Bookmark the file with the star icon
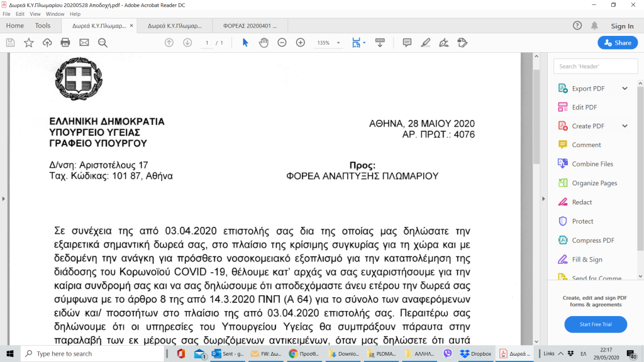This screenshot has height=362, width=644. [x=29, y=43]
